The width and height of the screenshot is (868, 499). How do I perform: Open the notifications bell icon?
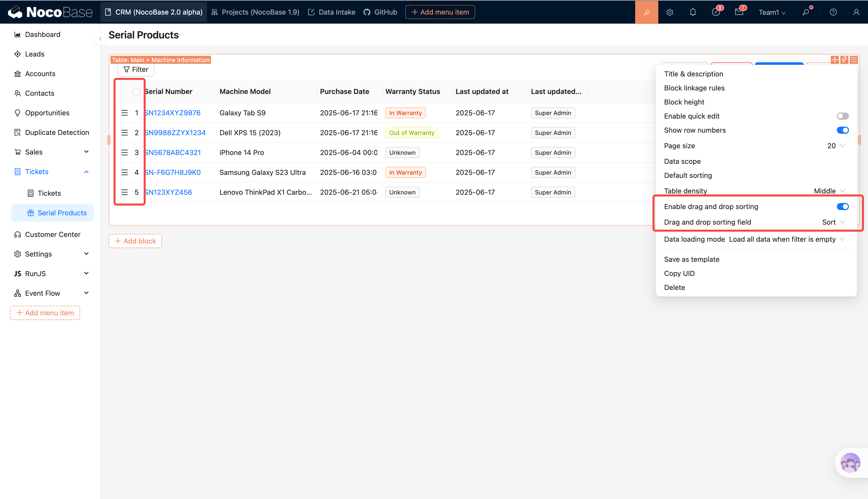coord(693,12)
